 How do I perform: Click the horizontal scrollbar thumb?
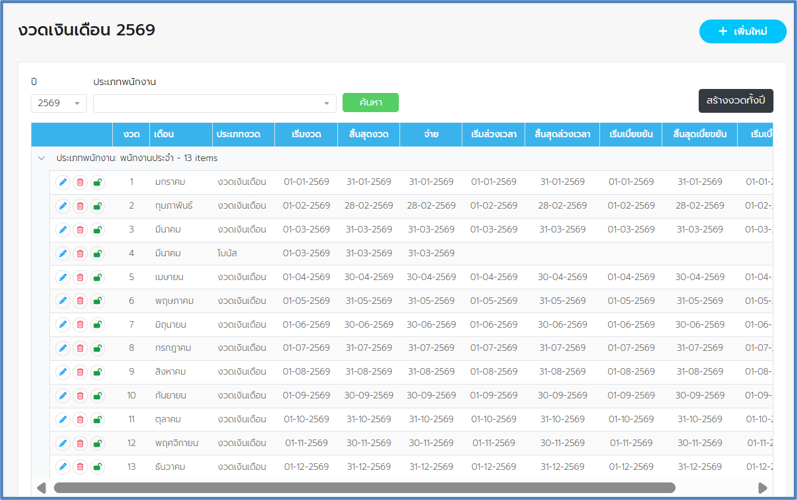pyautogui.click(x=364, y=488)
